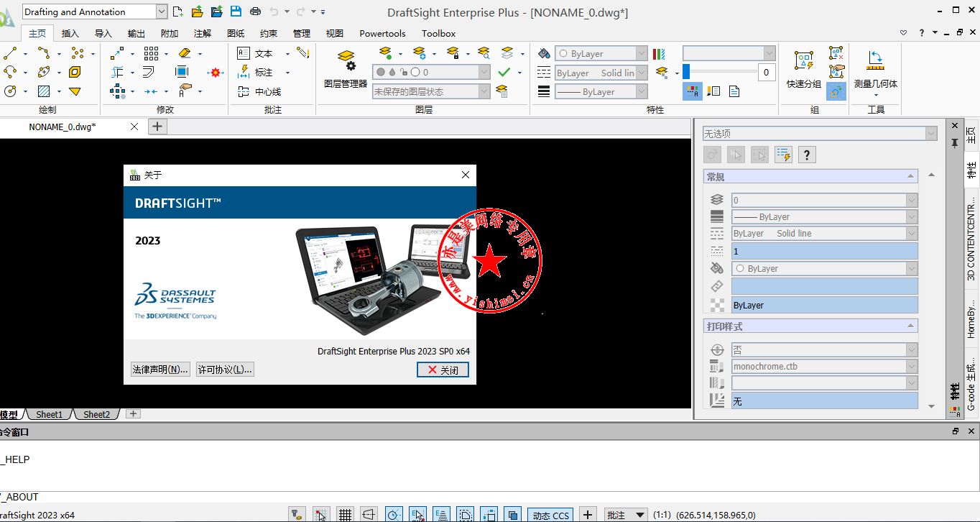Open the Drafting and Annotation workspace dropdown

pos(161,12)
